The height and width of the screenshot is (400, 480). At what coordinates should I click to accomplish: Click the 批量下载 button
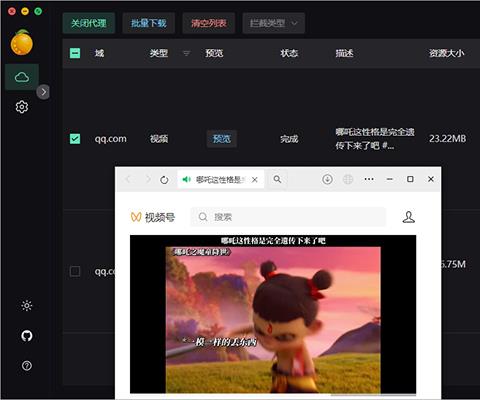(x=149, y=23)
